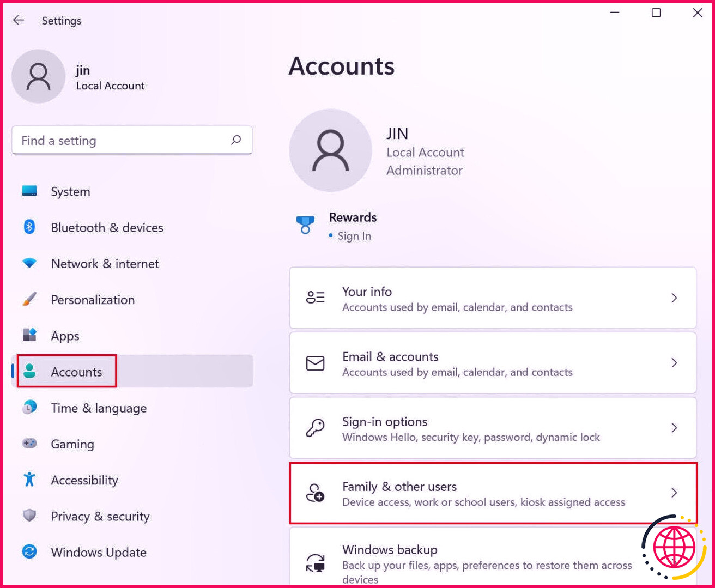
Task: Click Rewards Sign In link
Action: [354, 236]
